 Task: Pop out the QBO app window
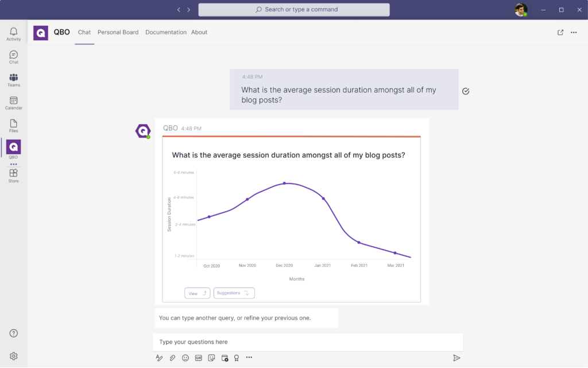coord(560,32)
